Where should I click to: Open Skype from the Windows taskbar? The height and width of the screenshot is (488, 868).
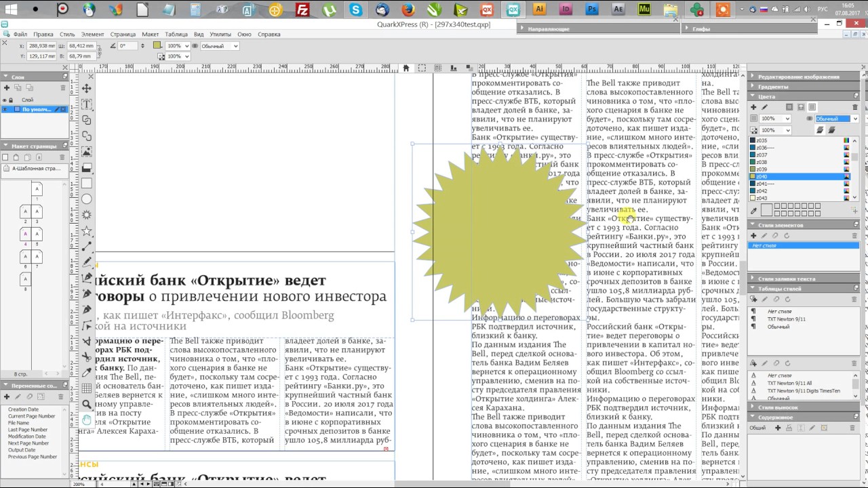point(355,9)
